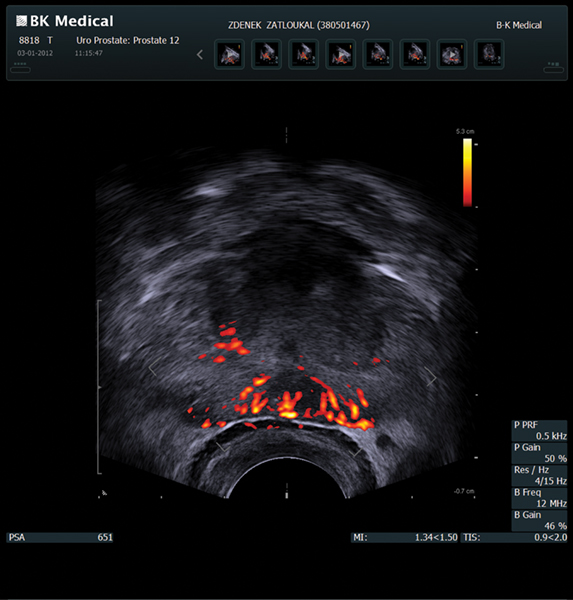573x600 pixels.
Task: Open the last grayscale thumbnail
Action: pyautogui.click(x=489, y=54)
